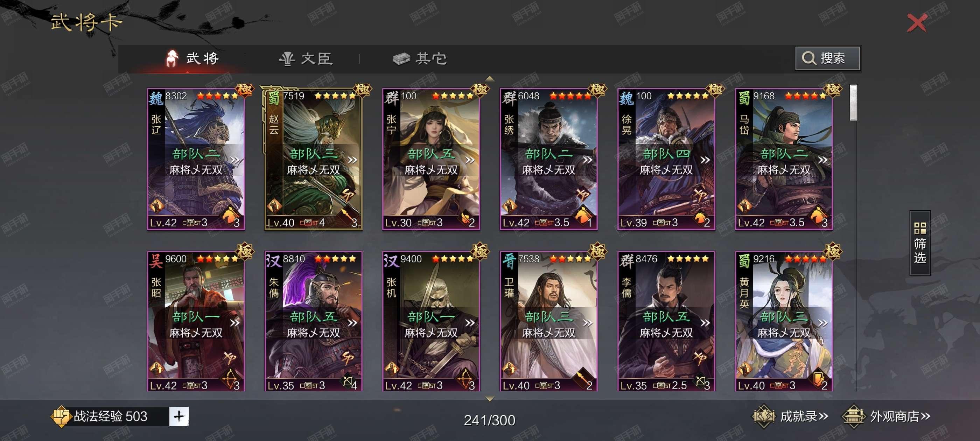Switch to the 其它 tab
Viewport: 980px width, 441px height.
tap(420, 58)
